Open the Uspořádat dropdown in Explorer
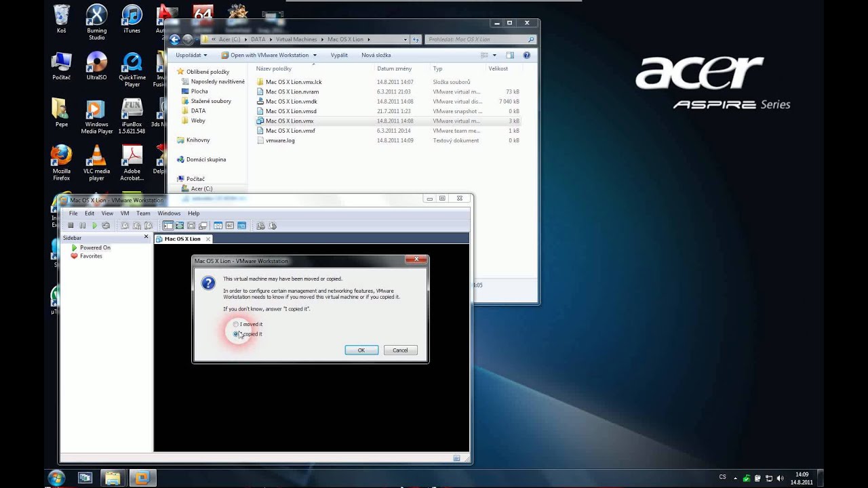The image size is (868, 488). (x=191, y=55)
